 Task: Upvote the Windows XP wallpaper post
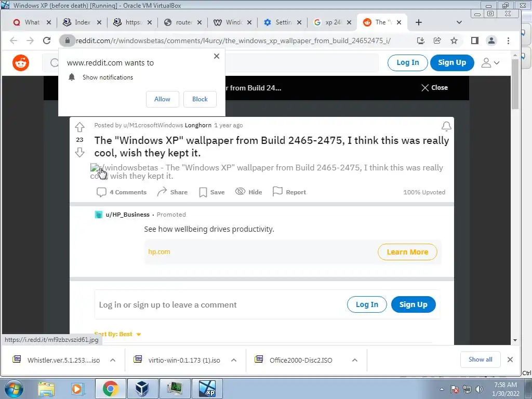[x=79, y=127]
